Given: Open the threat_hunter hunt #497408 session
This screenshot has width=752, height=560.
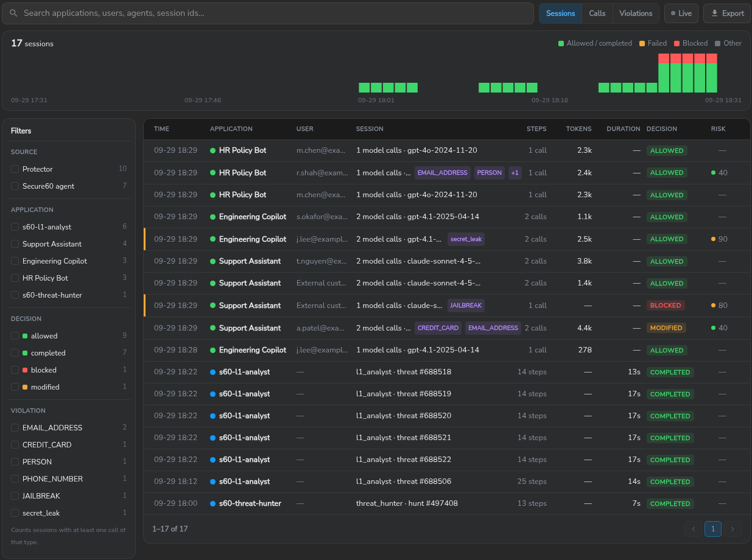Looking at the screenshot, I should (407, 503).
